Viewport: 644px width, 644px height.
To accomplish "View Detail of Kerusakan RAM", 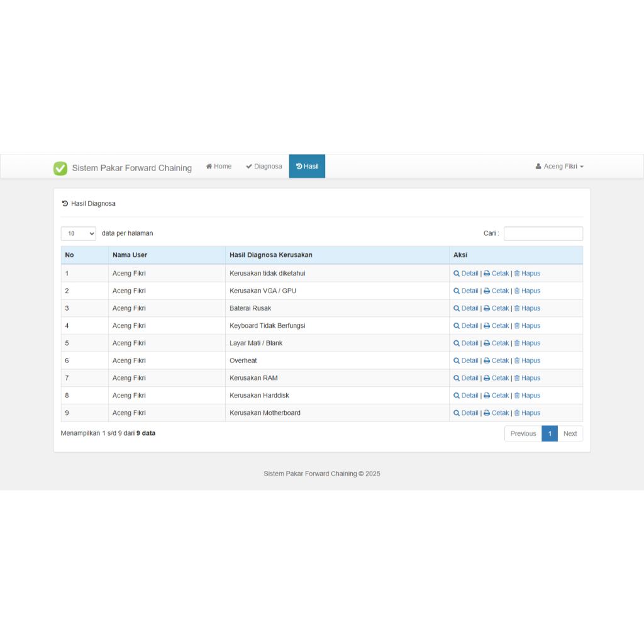I will (x=466, y=378).
